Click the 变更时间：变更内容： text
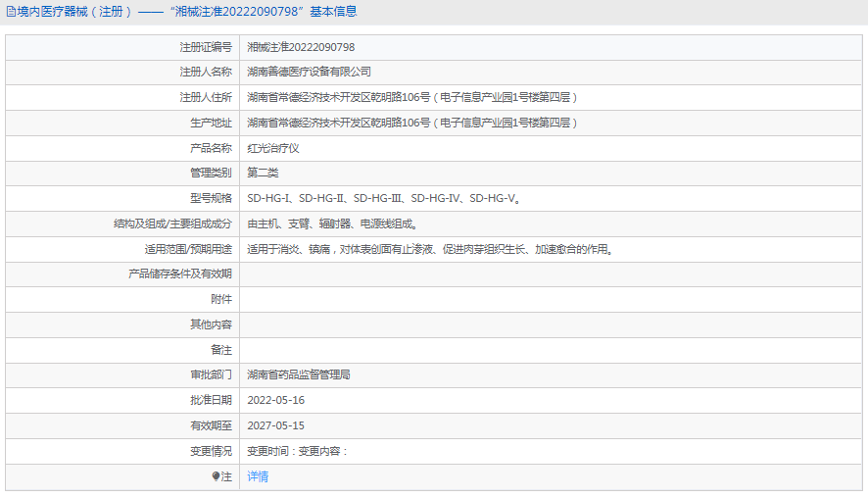868x498 pixels. 297,452
